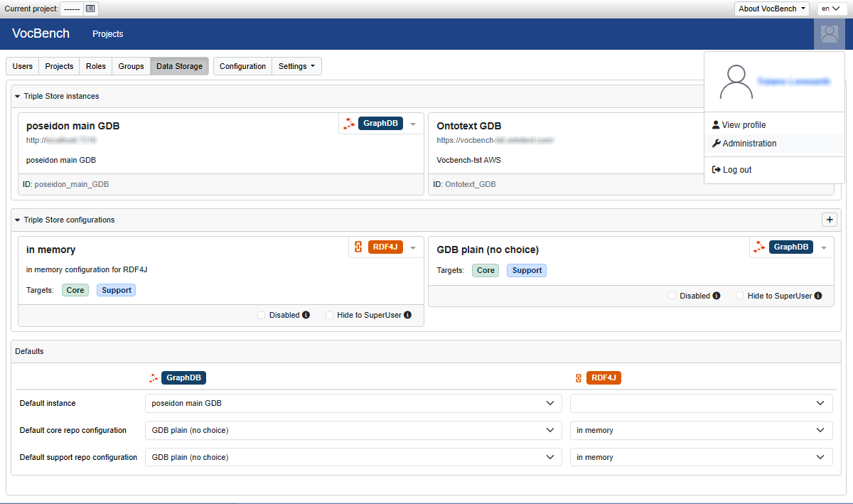The height and width of the screenshot is (504, 853).
Task: Click the plus icon to add configuration
Action: pos(829,220)
